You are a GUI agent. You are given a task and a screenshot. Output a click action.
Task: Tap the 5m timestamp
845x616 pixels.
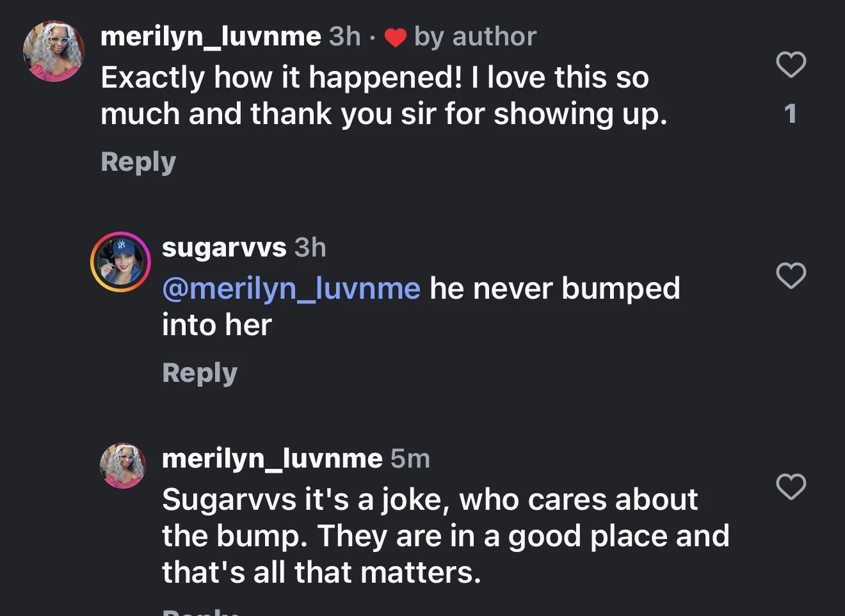[x=410, y=459]
